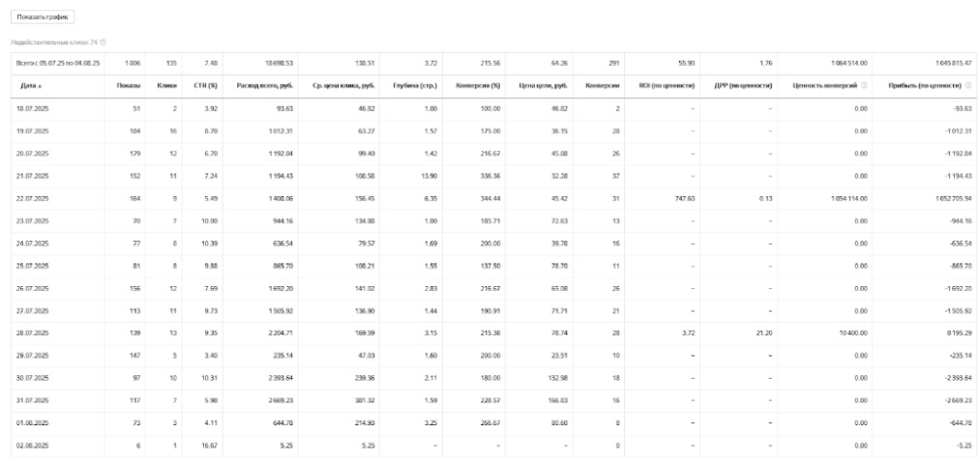Select date cell 22.07.2025
The height and width of the screenshot is (462, 980).
(x=32, y=198)
